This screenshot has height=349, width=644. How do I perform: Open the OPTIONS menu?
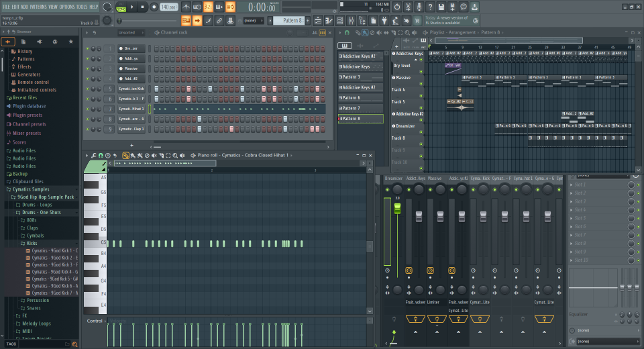[x=67, y=7]
